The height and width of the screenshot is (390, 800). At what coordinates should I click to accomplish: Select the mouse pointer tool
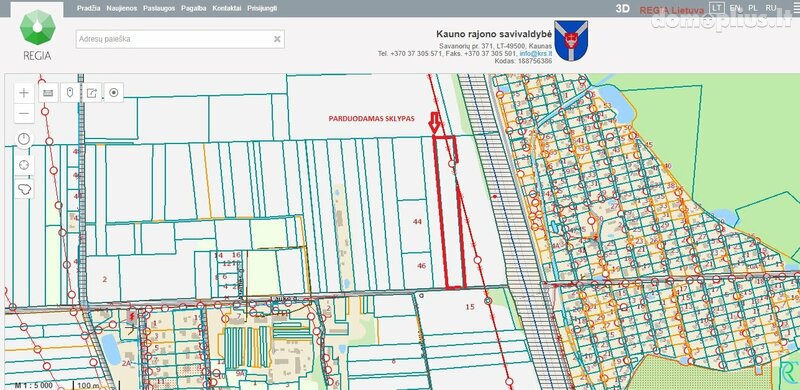tap(70, 93)
